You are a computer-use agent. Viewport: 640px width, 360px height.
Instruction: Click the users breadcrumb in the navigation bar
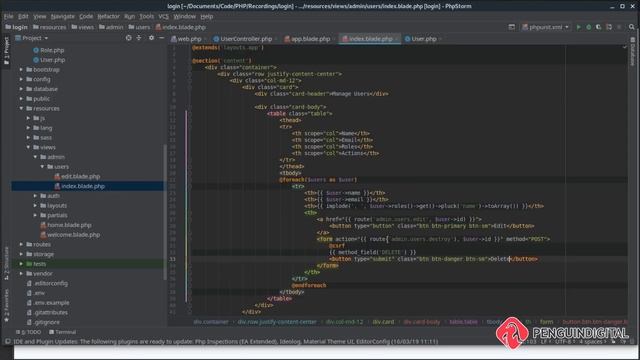139,27
